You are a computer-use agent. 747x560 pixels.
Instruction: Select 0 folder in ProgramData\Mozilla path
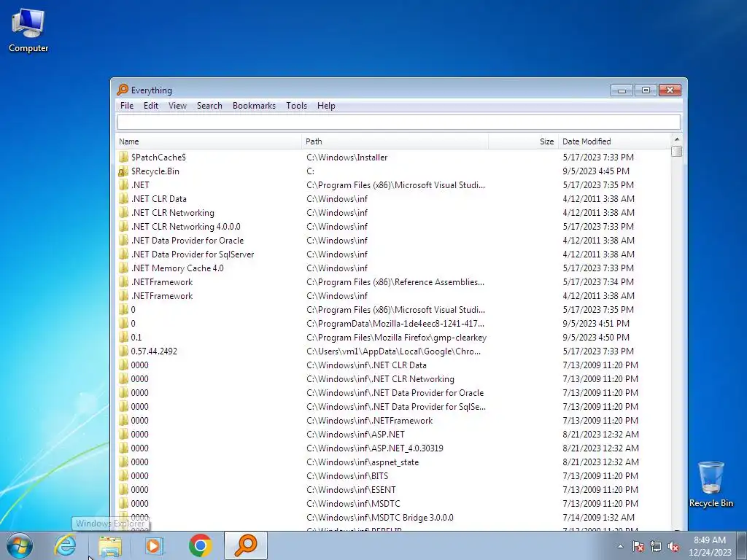click(393, 323)
